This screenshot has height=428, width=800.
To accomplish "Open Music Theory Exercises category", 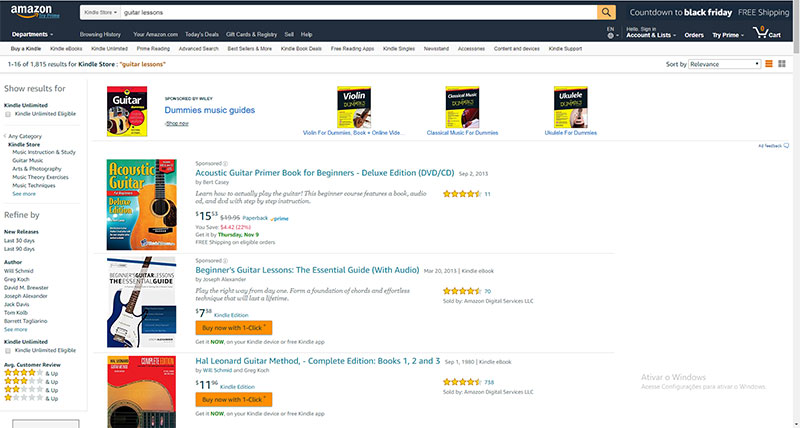I will [40, 177].
